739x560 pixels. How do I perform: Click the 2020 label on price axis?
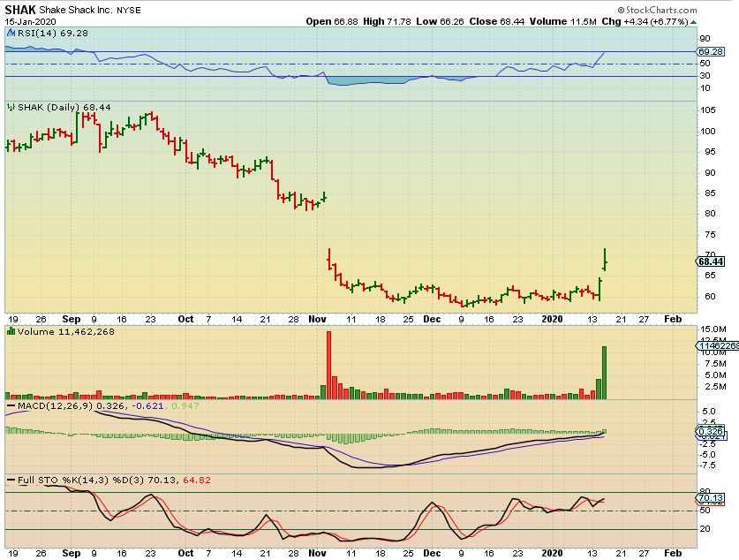click(552, 318)
